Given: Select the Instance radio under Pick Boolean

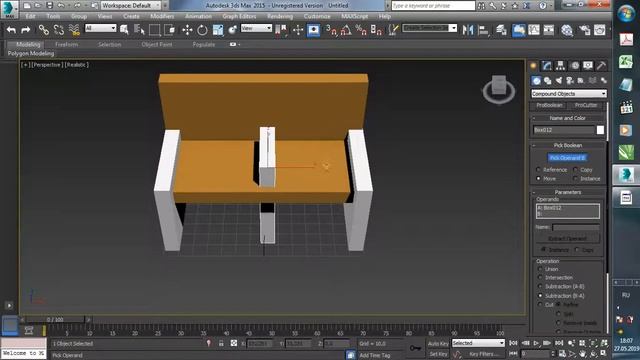Looking at the screenshot, I should (576, 178).
